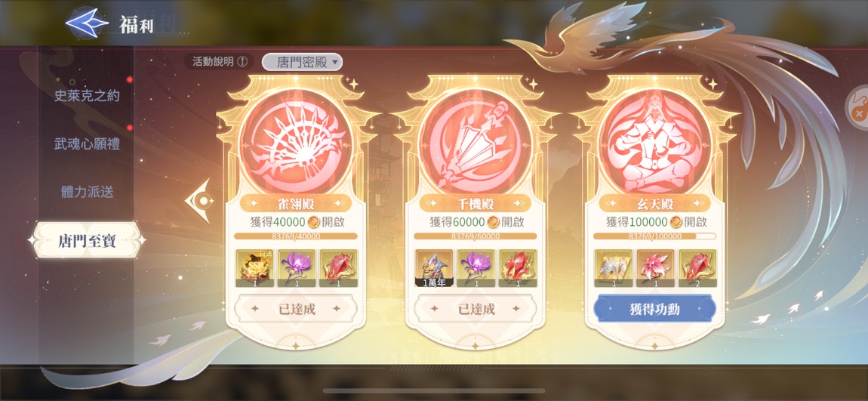Screen dimensions: 868x401
Task: Select the 史萊克之約 tab
Action: (87, 96)
